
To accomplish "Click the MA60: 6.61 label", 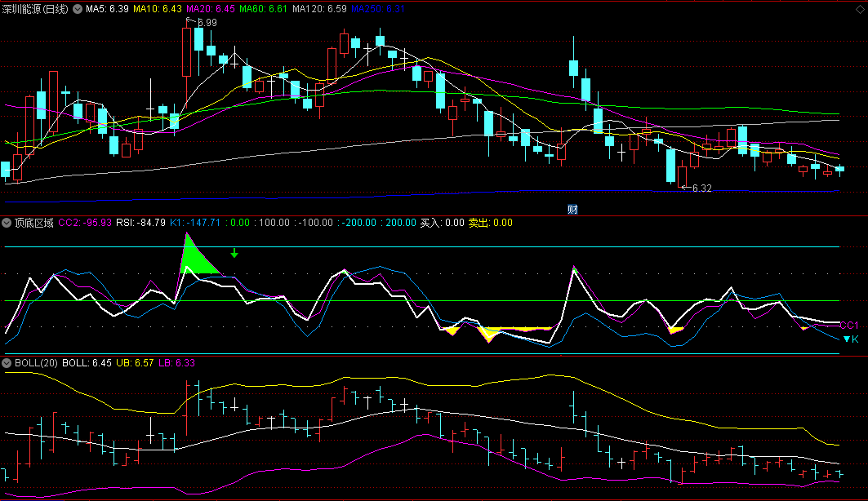I will pyautogui.click(x=263, y=9).
